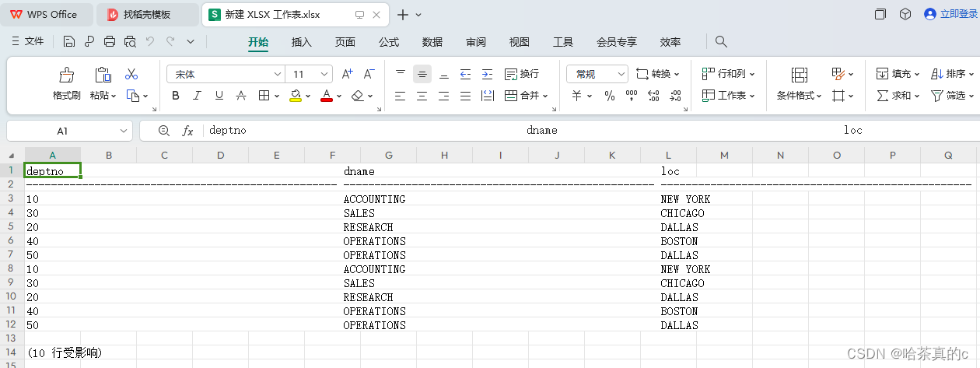Click the insert function fx icon

[187, 131]
